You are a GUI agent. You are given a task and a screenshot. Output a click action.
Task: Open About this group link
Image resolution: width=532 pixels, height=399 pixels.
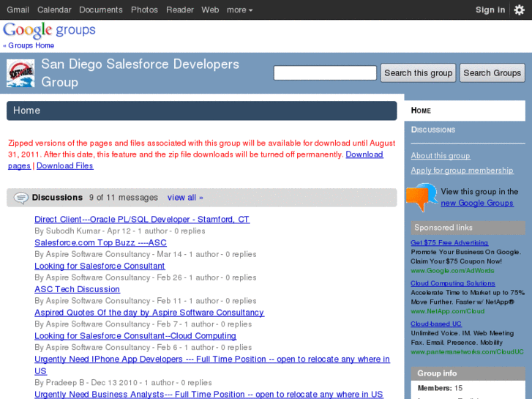441,156
